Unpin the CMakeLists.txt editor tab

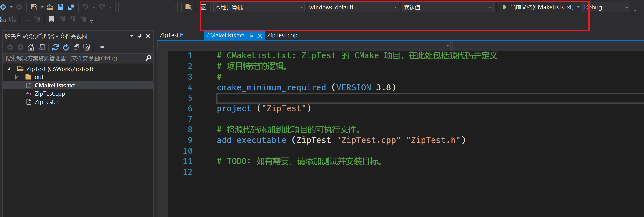[251, 36]
